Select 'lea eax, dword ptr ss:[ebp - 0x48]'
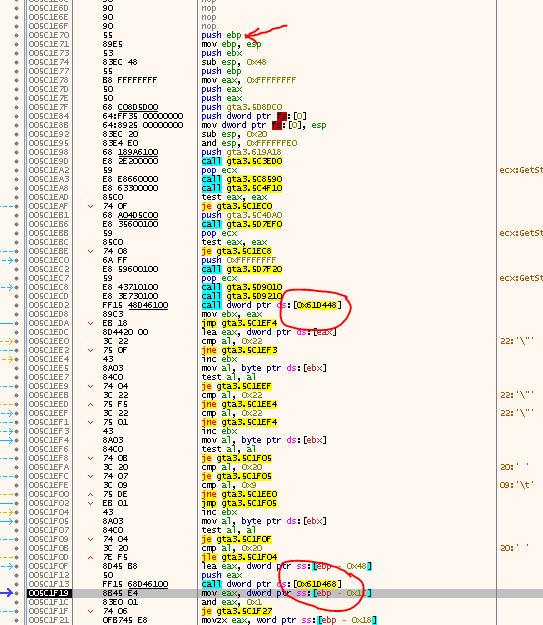This screenshot has height=625, width=543. coord(287,566)
